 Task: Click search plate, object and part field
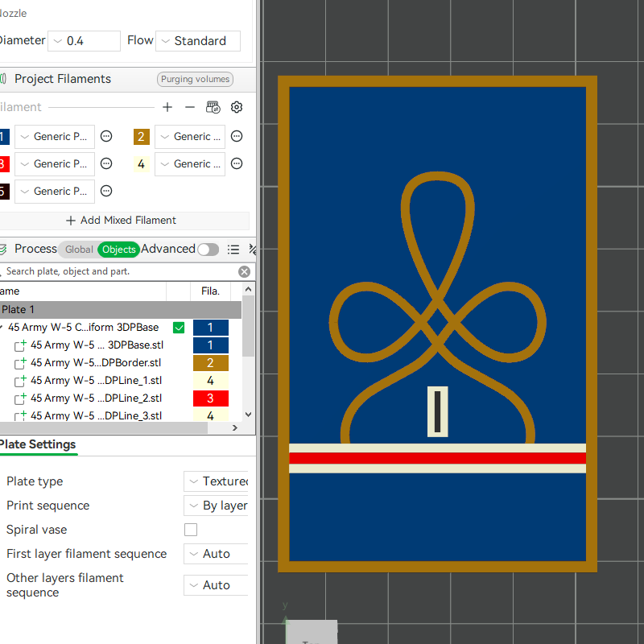click(118, 271)
